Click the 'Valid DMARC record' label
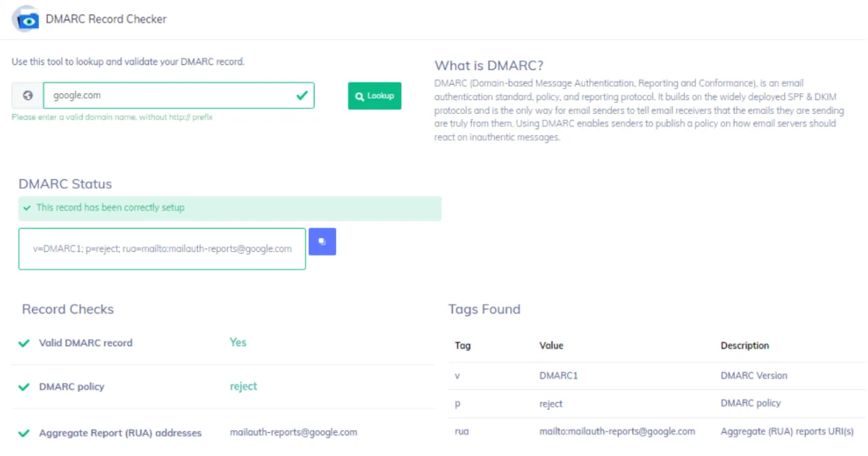 click(85, 343)
